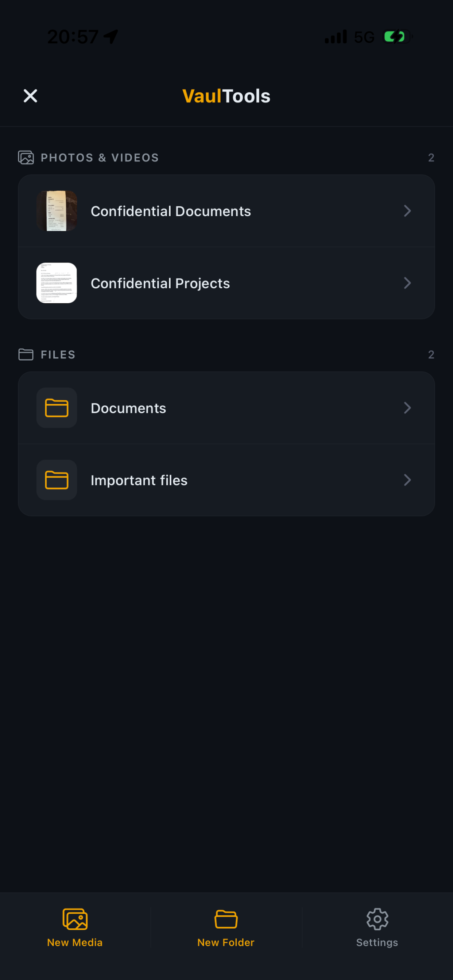
Task: Select the New Folder label
Action: coord(226,942)
